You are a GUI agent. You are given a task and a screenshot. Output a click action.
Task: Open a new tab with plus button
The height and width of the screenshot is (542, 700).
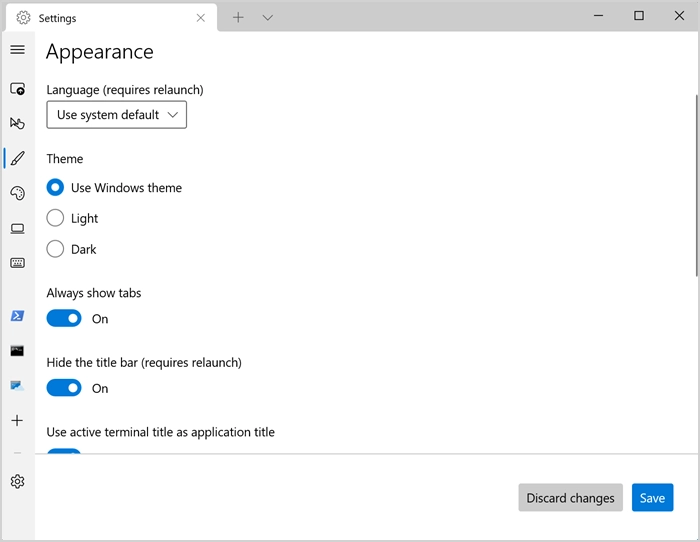[x=238, y=17]
